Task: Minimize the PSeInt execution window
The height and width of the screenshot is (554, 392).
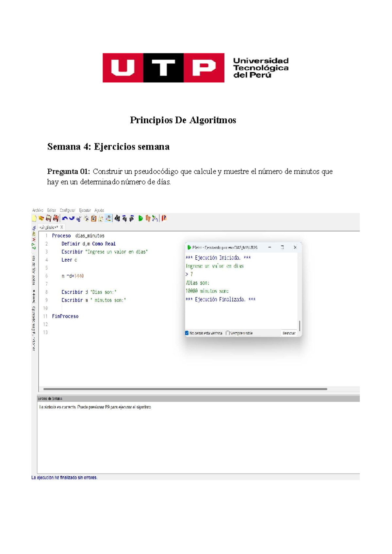Action: (269, 248)
